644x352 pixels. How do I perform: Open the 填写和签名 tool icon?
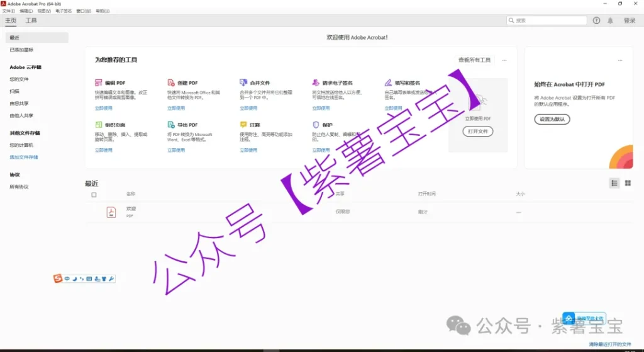(389, 83)
